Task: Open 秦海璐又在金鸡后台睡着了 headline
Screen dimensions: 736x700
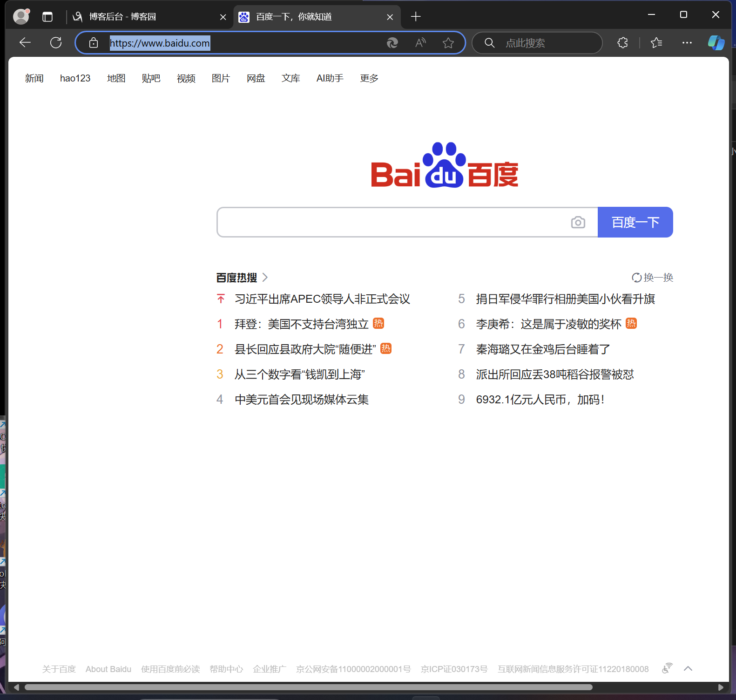Action: 543,349
